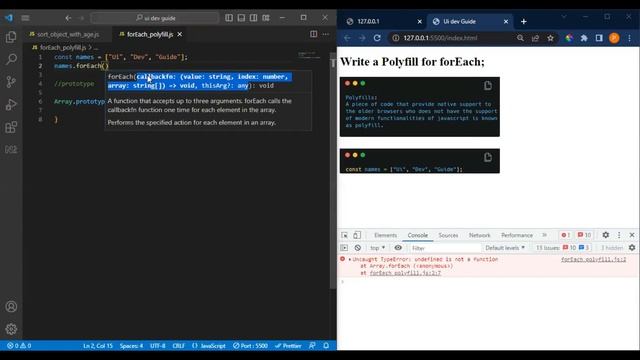Open DevTools Sources tab
The image size is (640, 360).
click(x=448, y=236)
